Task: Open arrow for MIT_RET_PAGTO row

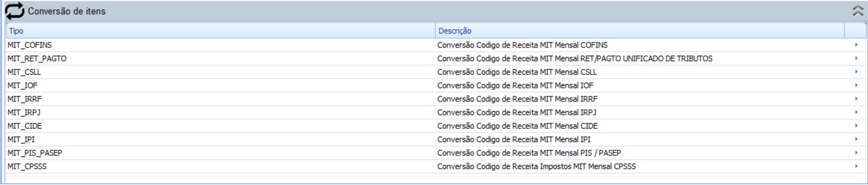Action: (856, 58)
